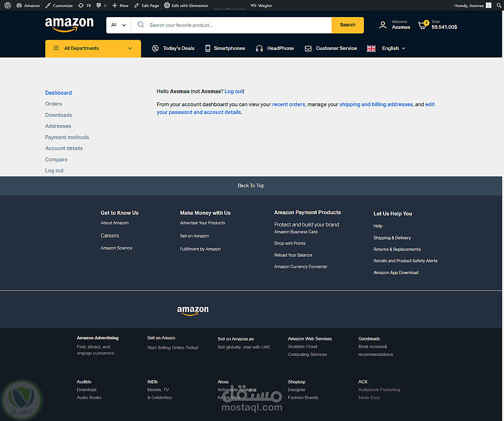
Task: Open Customize from the admin bar
Action: tap(59, 6)
